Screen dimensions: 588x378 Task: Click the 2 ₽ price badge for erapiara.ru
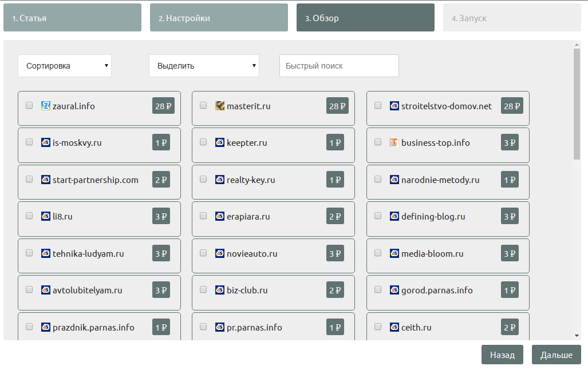tap(335, 217)
